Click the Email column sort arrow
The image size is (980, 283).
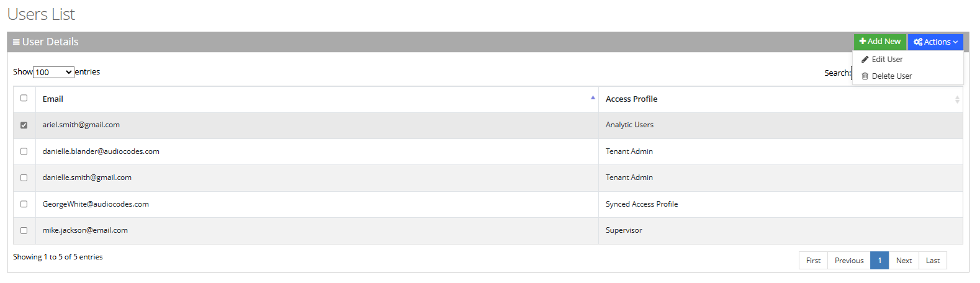point(593,98)
